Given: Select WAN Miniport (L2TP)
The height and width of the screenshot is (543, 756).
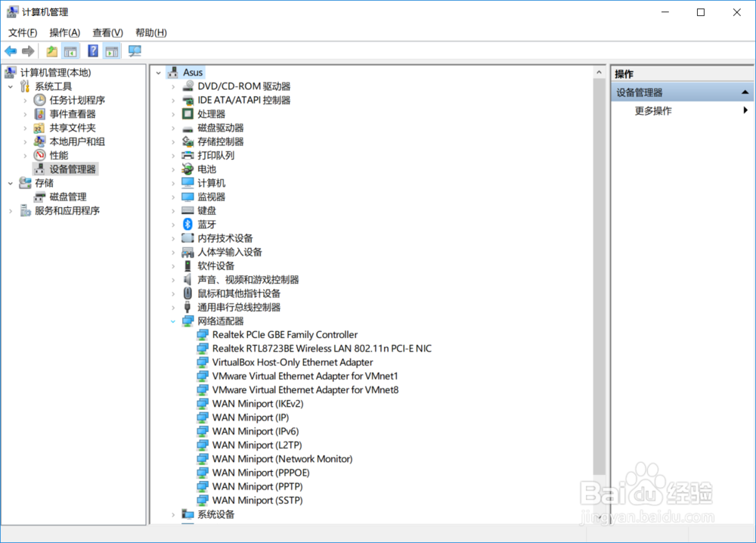Looking at the screenshot, I should 256,445.
